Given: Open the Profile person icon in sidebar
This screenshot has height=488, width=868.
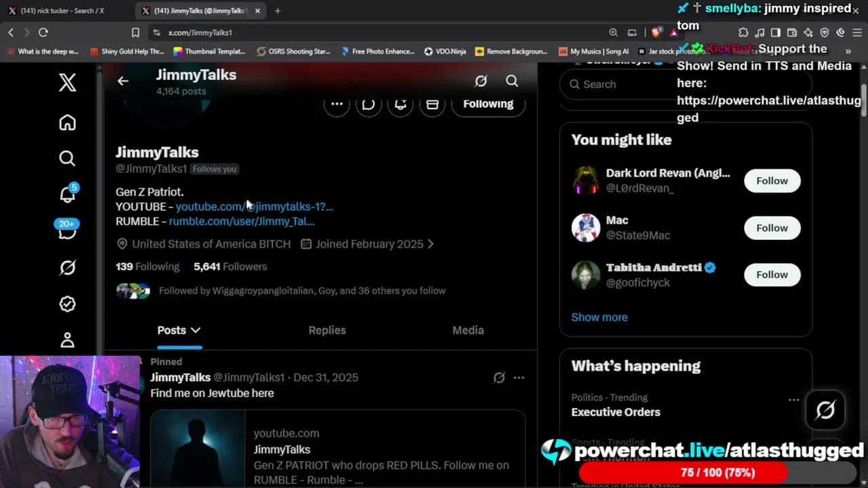Looking at the screenshot, I should click(x=67, y=340).
